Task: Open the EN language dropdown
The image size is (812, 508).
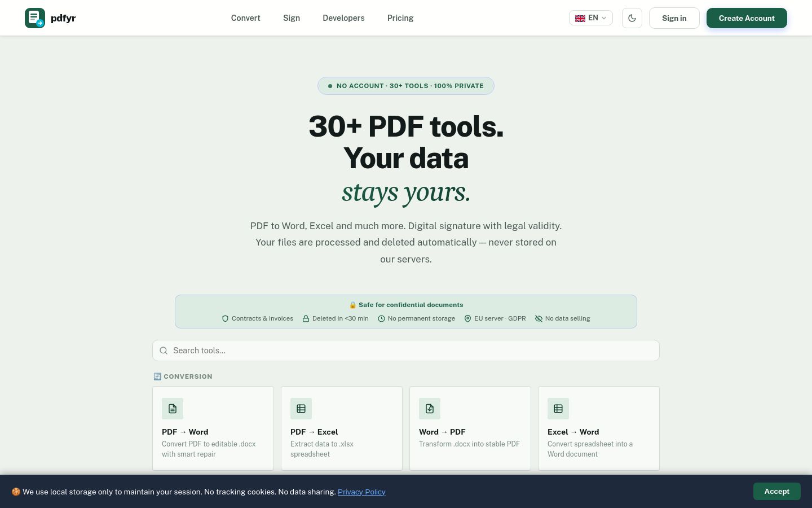Action: 590,18
